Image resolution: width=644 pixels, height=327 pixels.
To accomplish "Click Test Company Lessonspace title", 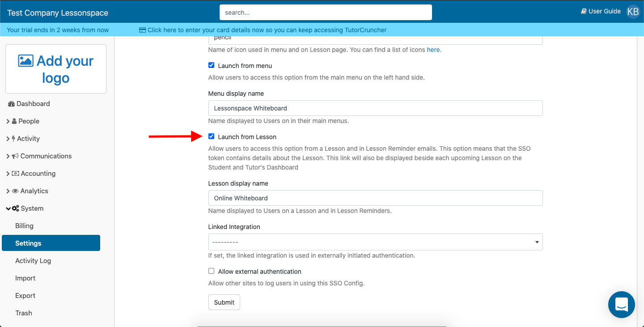I will pos(58,13).
